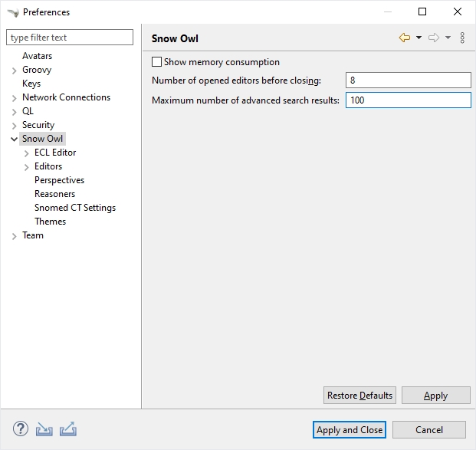Open the three-dot view menu icon
476x450 pixels.
pyautogui.click(x=462, y=38)
